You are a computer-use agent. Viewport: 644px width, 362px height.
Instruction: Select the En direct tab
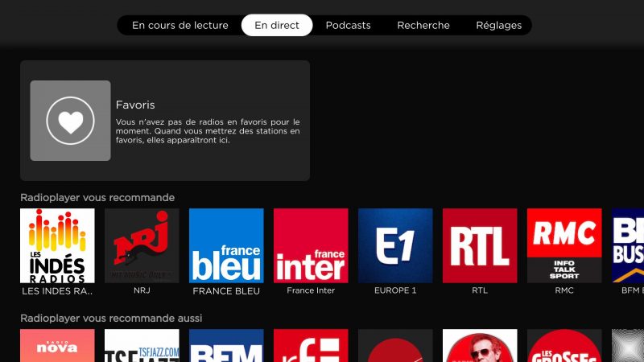[x=277, y=26]
